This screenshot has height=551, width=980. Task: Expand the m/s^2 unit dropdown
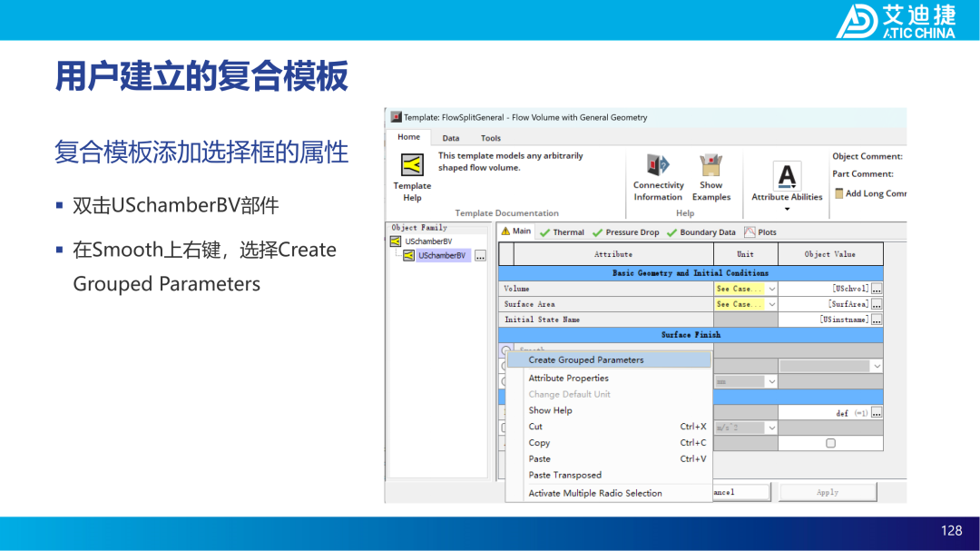pyautogui.click(x=772, y=428)
